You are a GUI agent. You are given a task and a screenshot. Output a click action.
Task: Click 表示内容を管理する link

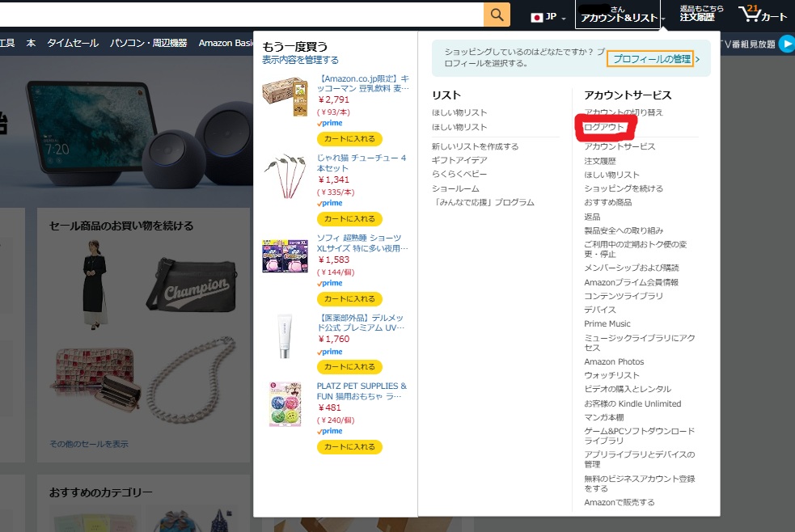point(300,60)
